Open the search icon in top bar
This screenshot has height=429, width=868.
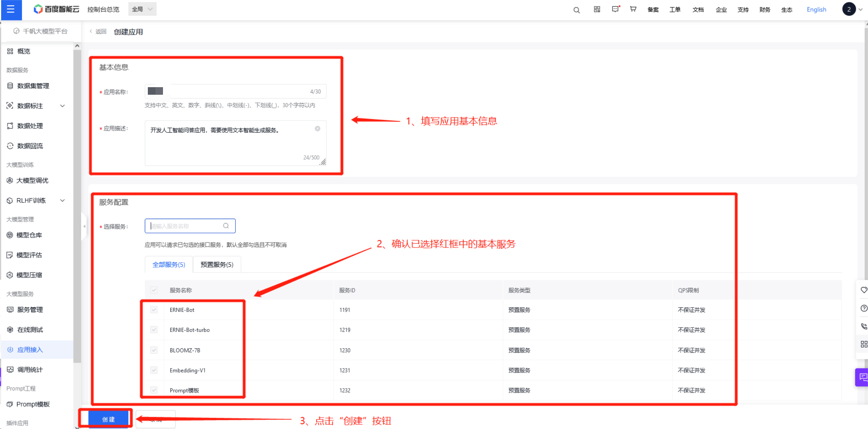coord(577,10)
